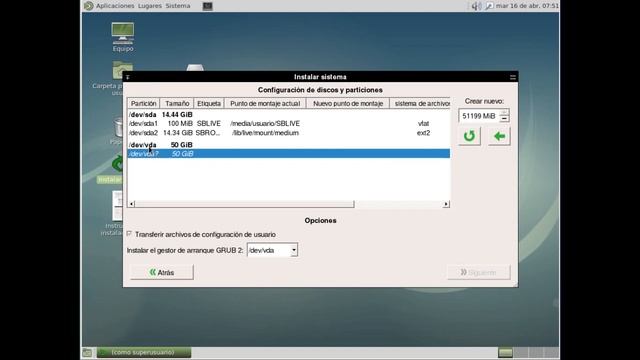Click the show desktop icon in bottom panel
The width and height of the screenshot is (640, 360).
[87, 352]
